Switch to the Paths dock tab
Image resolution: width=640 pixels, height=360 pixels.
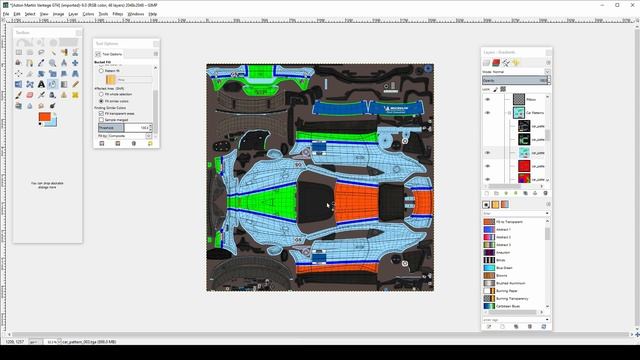(506, 62)
